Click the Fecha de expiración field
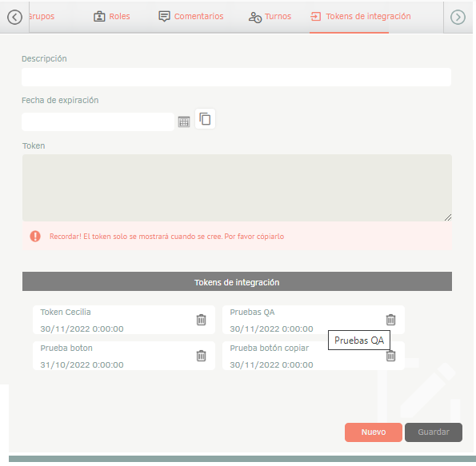This screenshot has width=476, height=466. pos(98,122)
